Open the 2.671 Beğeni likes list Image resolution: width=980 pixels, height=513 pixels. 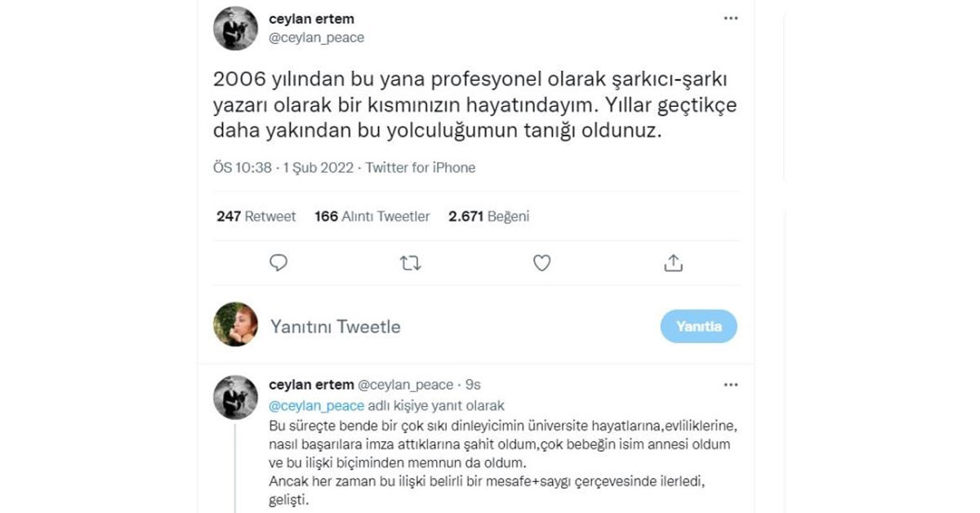tap(488, 216)
